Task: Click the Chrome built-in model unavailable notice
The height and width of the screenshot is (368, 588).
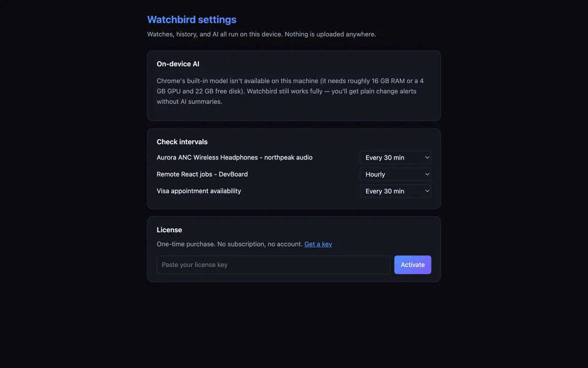Action: 290,91
